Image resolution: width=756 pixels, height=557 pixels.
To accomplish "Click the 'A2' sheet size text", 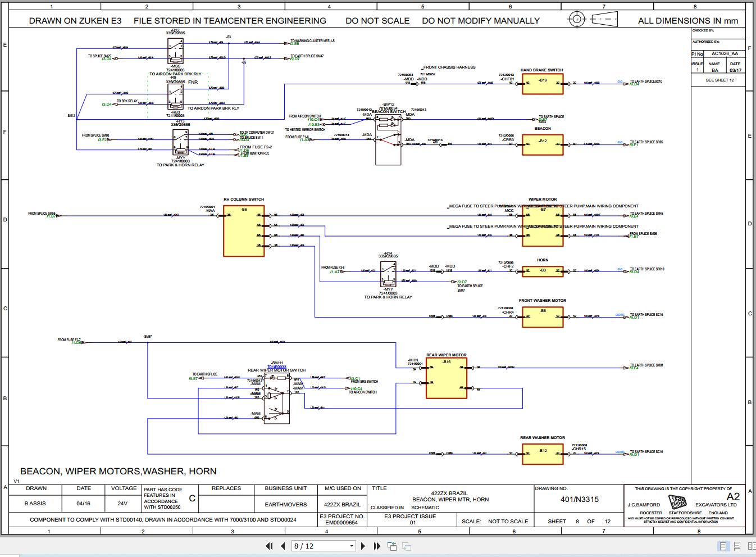I will pyautogui.click(x=733, y=497).
